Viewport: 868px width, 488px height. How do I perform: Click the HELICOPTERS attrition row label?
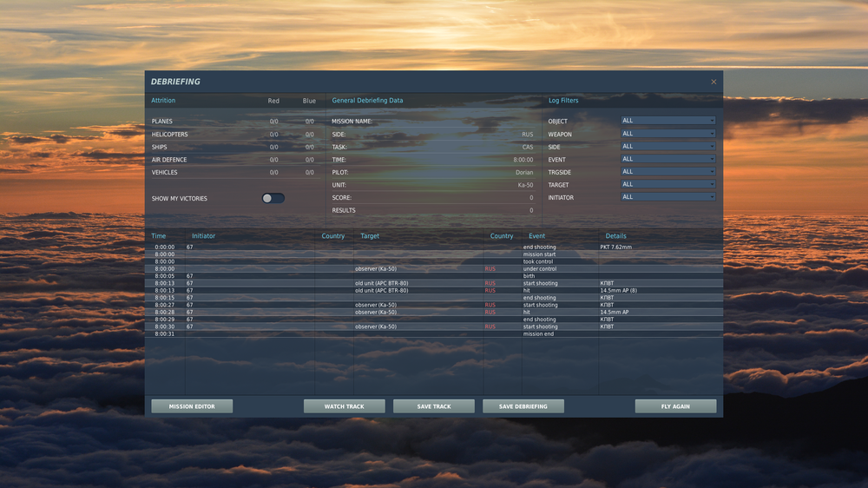point(169,134)
